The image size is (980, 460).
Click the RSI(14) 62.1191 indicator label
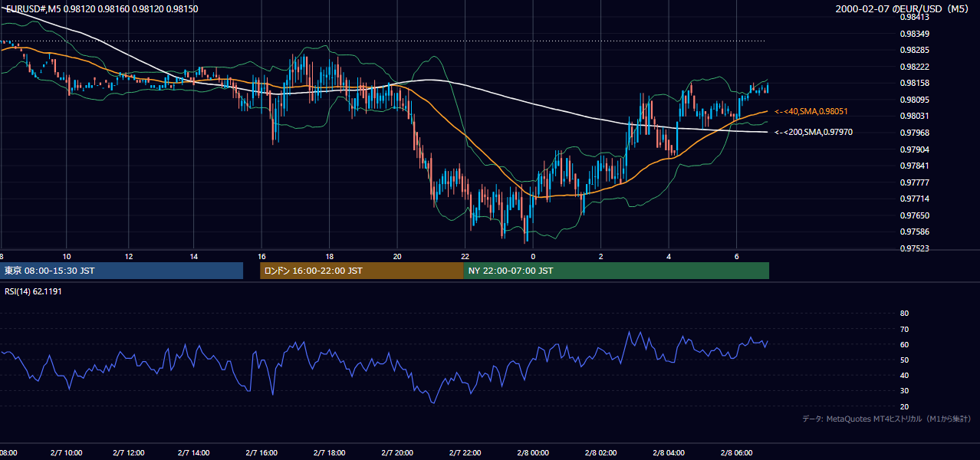[33, 291]
